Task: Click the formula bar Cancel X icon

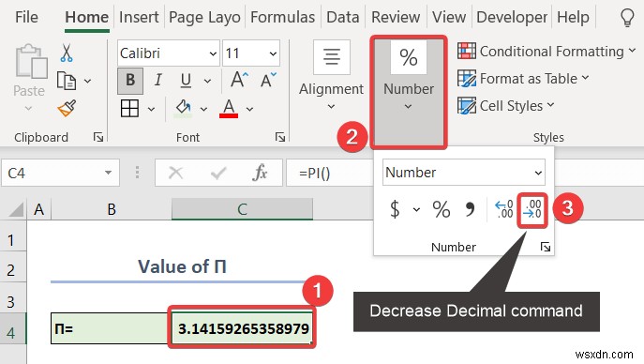Action: click(x=176, y=173)
